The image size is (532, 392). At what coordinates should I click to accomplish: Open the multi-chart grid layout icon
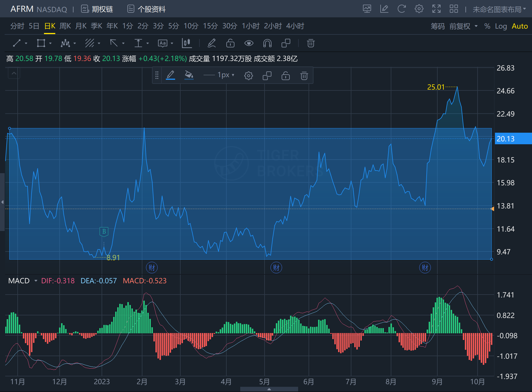point(454,9)
